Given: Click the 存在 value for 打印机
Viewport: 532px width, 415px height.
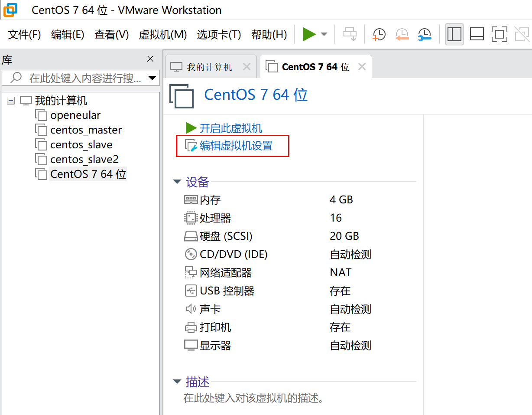Looking at the screenshot, I should 340,327.
